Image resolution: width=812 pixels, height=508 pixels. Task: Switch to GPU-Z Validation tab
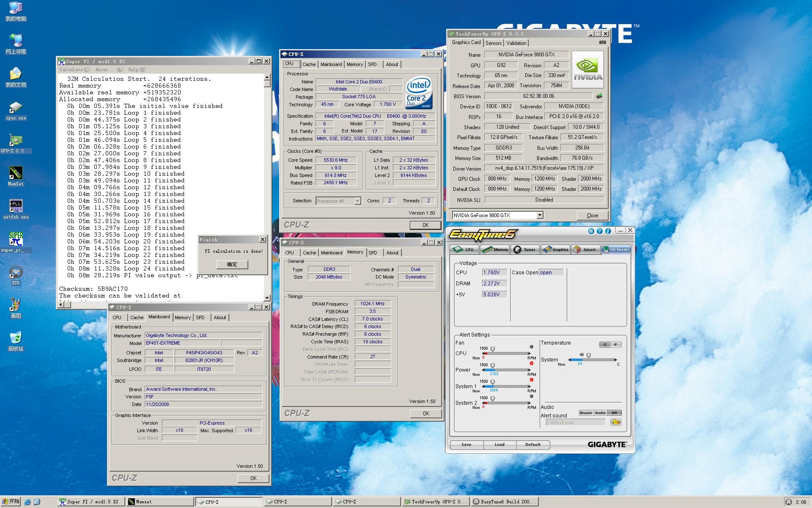coord(516,43)
